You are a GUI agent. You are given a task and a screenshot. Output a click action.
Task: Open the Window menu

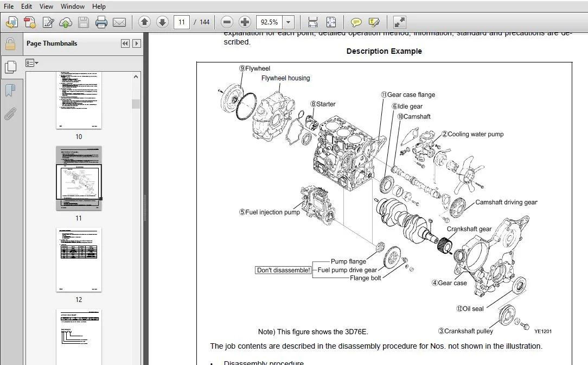tap(72, 7)
